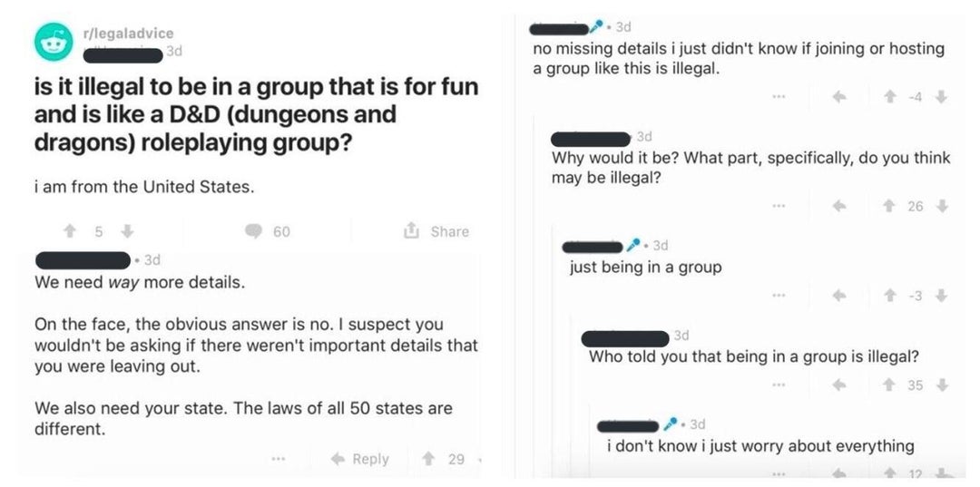980x487 pixels.
Task: Click reply arrow on the 'Who told you' comment
Action: [x=839, y=385]
